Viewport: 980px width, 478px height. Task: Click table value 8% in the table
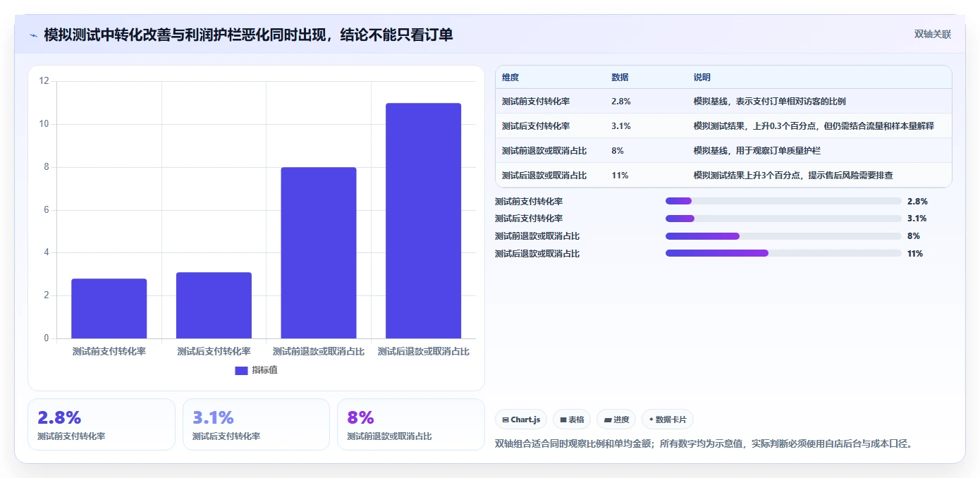618,151
